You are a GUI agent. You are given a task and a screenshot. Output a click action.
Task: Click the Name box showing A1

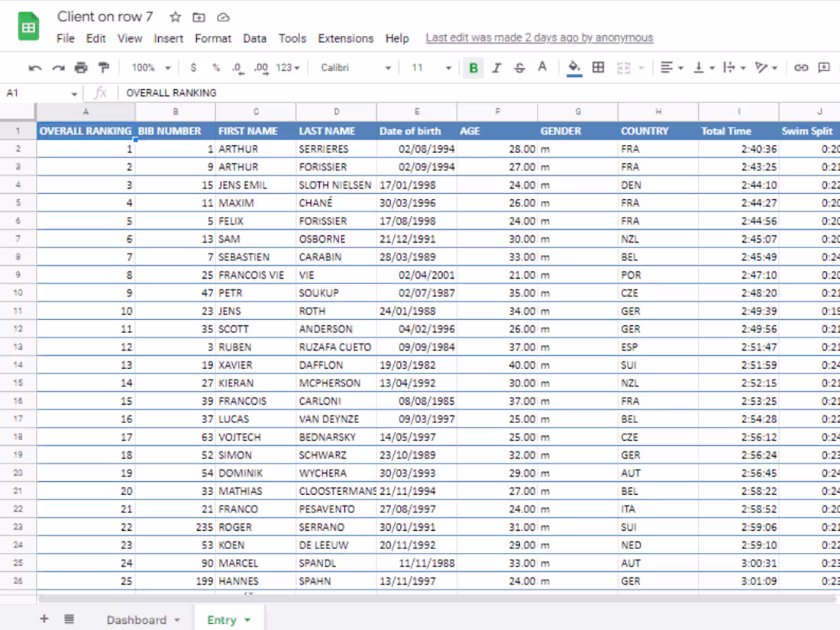click(x=35, y=93)
